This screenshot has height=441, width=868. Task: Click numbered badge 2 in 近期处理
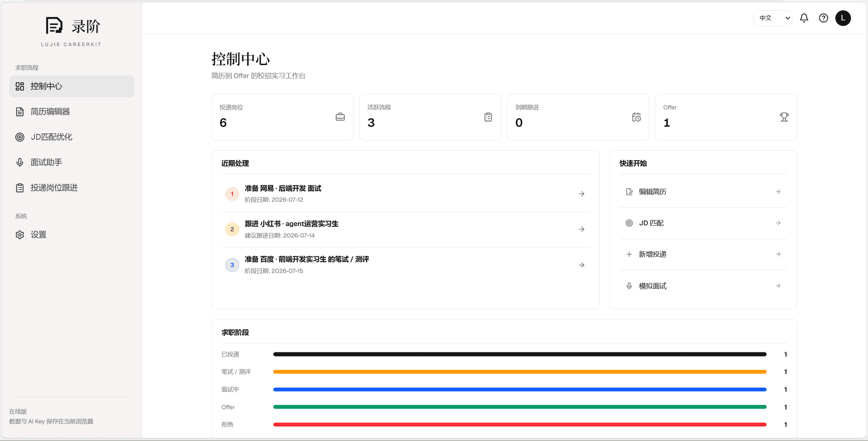pyautogui.click(x=232, y=229)
